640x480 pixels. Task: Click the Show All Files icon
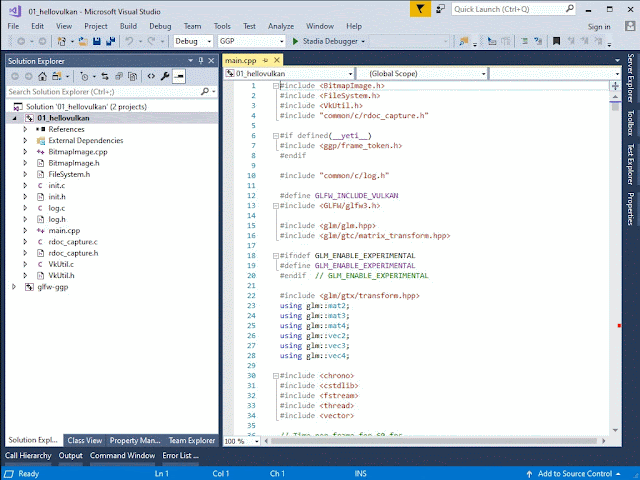[133, 76]
